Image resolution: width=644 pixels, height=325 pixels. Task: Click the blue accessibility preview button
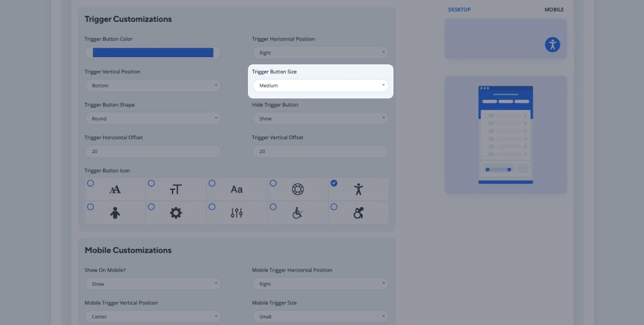tap(553, 44)
